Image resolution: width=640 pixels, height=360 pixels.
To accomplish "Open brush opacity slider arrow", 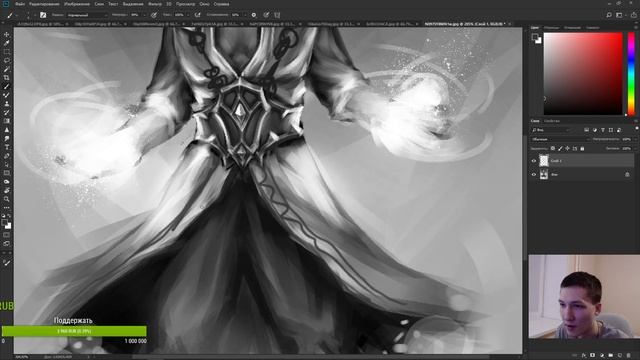I will (x=144, y=15).
